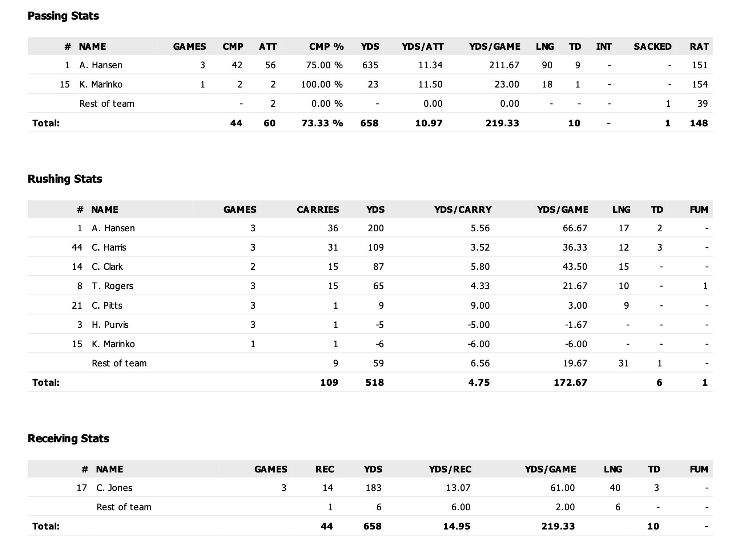Click the SACKED column header
The width and height of the screenshot is (740, 560).
(x=652, y=46)
